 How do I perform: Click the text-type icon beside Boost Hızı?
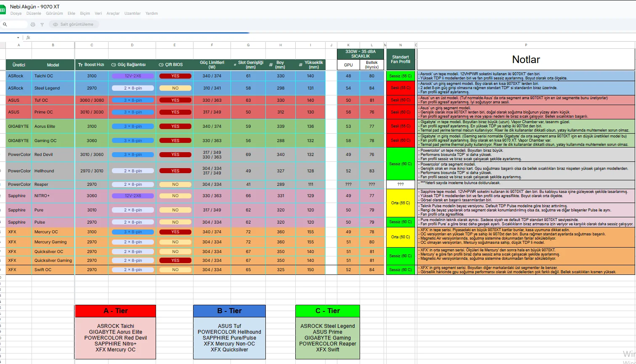[80, 65]
